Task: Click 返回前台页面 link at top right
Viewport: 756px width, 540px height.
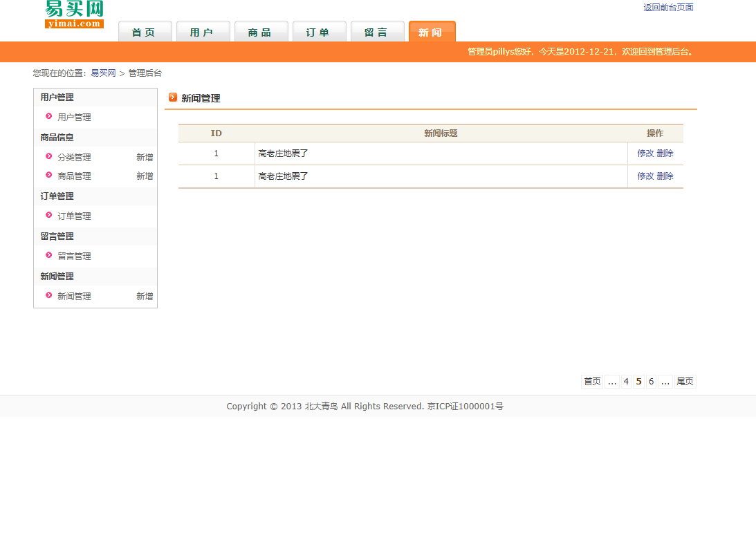Action: (x=668, y=7)
